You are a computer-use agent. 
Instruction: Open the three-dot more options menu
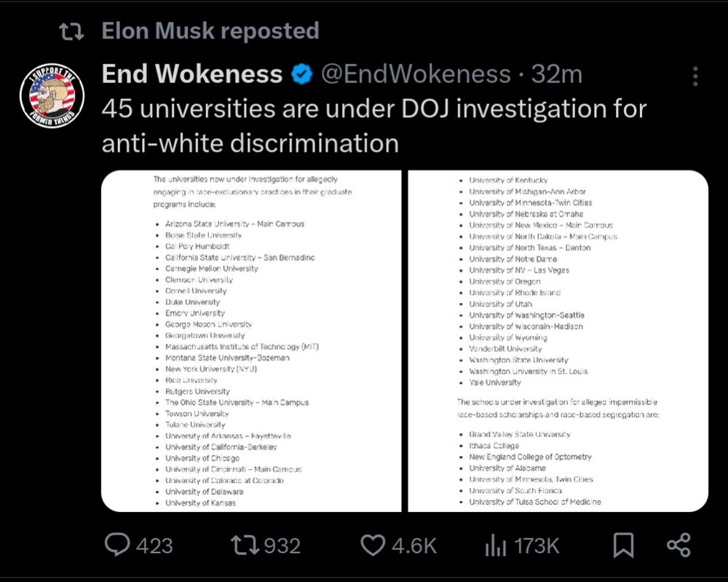pyautogui.click(x=695, y=76)
